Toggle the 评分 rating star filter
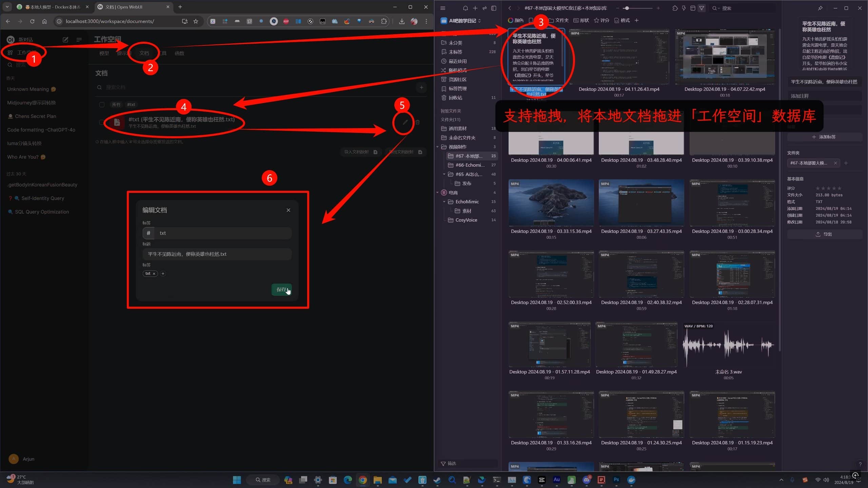This screenshot has width=868, height=488. click(601, 20)
